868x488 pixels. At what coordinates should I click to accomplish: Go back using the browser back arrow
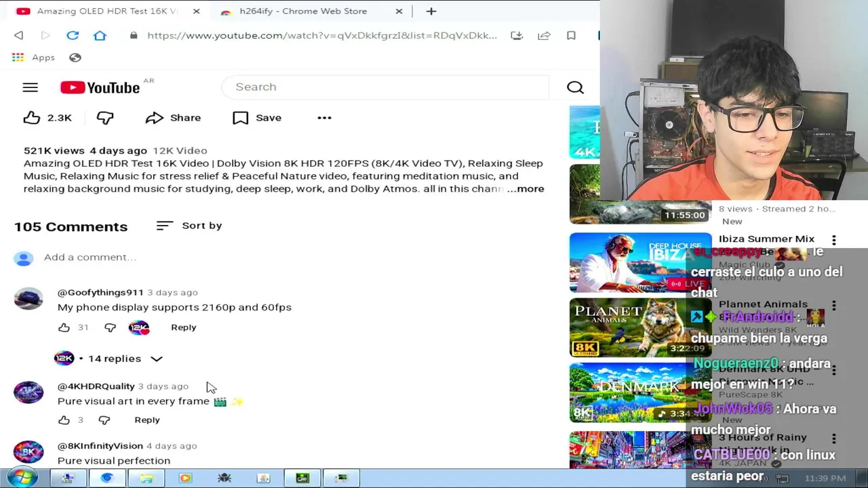(18, 35)
